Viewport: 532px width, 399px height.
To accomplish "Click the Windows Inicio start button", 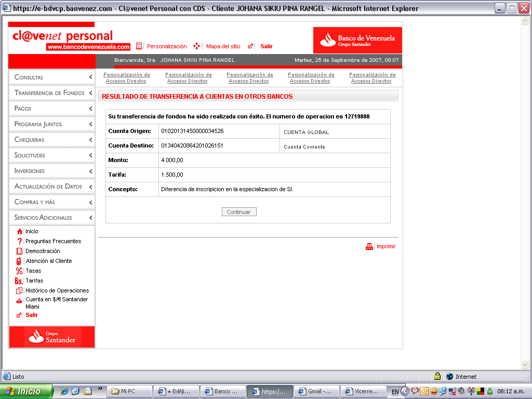I will (x=26, y=391).
